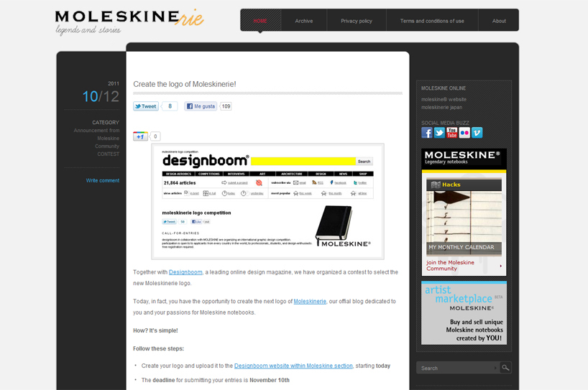Click the Facebook Me gusta button

coord(201,106)
